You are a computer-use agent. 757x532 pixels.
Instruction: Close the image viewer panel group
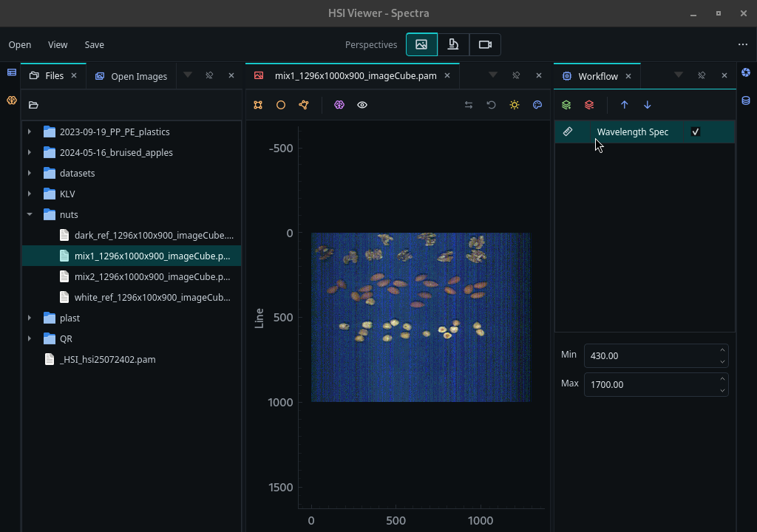click(x=539, y=75)
